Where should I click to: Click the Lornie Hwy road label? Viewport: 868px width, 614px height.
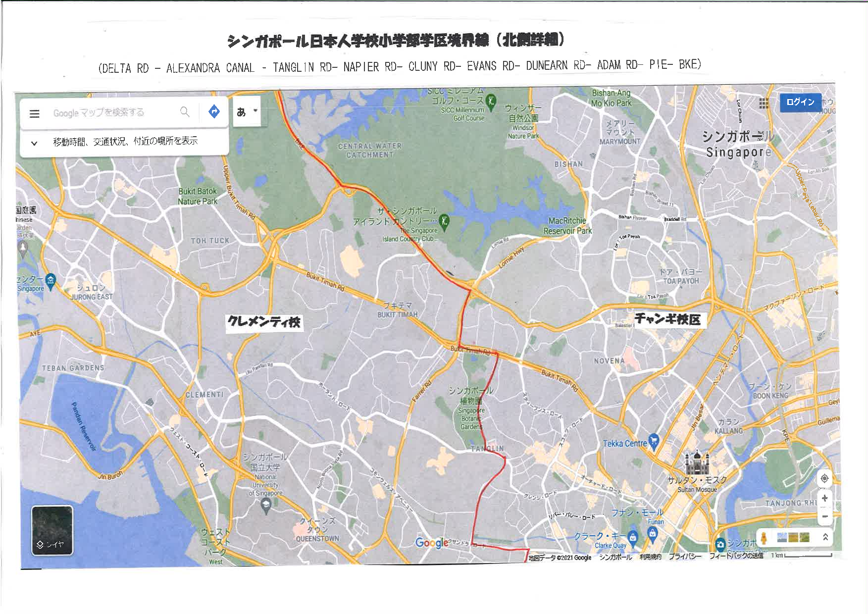511,258
